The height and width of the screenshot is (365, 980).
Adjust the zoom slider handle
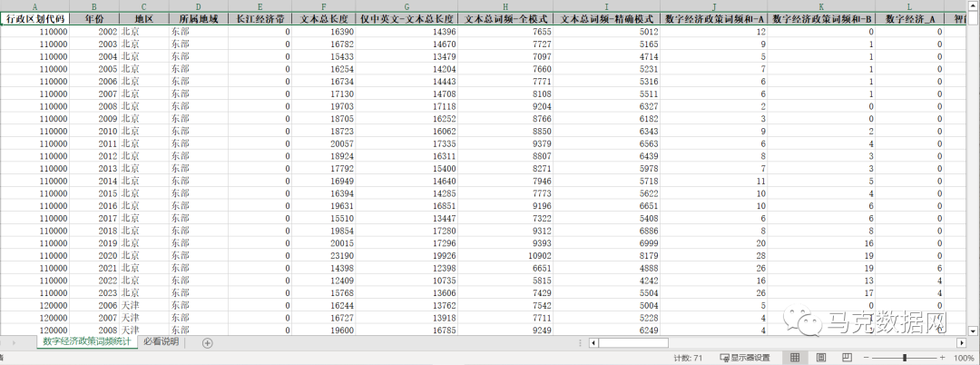[905, 358]
